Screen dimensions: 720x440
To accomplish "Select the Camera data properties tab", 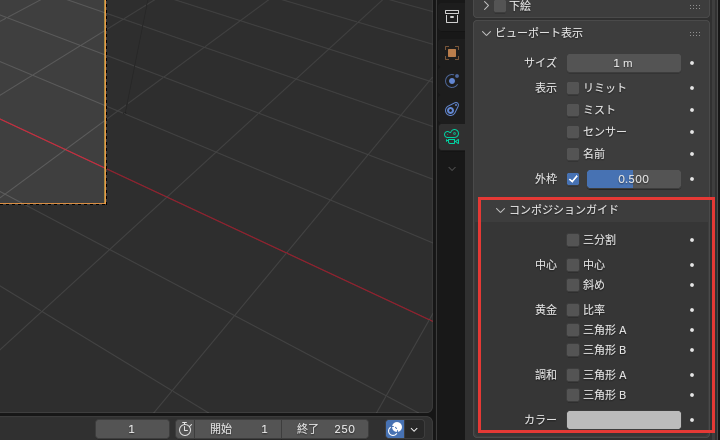I will (452, 137).
